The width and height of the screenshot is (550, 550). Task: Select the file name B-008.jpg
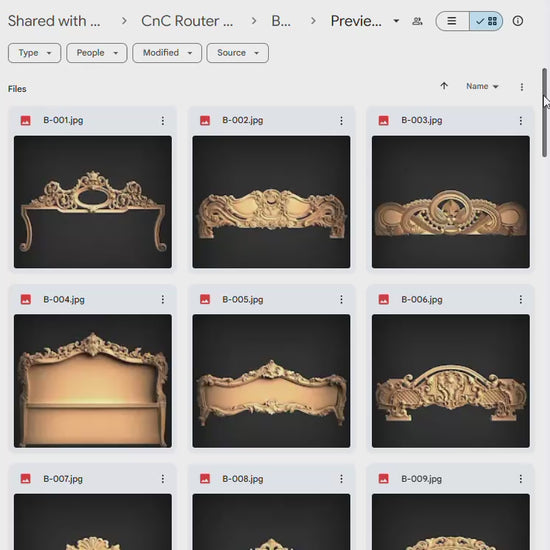point(242,479)
